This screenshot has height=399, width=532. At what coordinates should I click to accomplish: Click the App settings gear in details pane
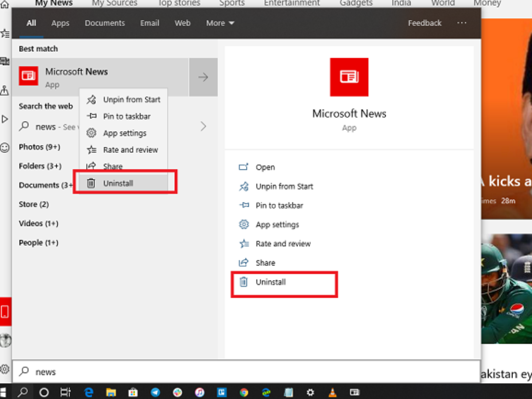click(244, 225)
